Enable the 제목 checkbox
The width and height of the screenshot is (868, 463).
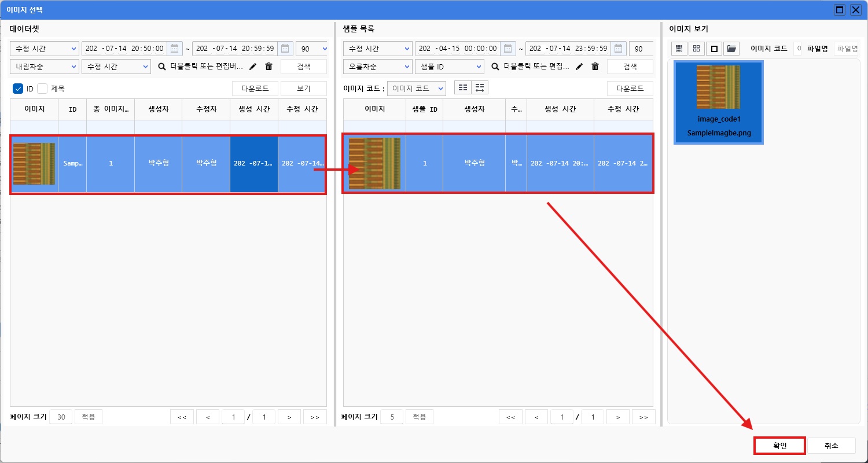click(x=42, y=88)
